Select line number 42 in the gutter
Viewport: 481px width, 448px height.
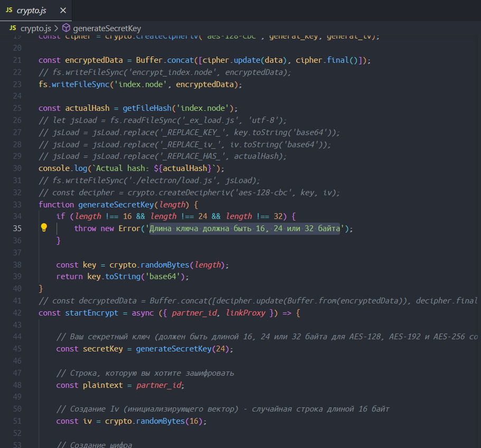(x=17, y=313)
